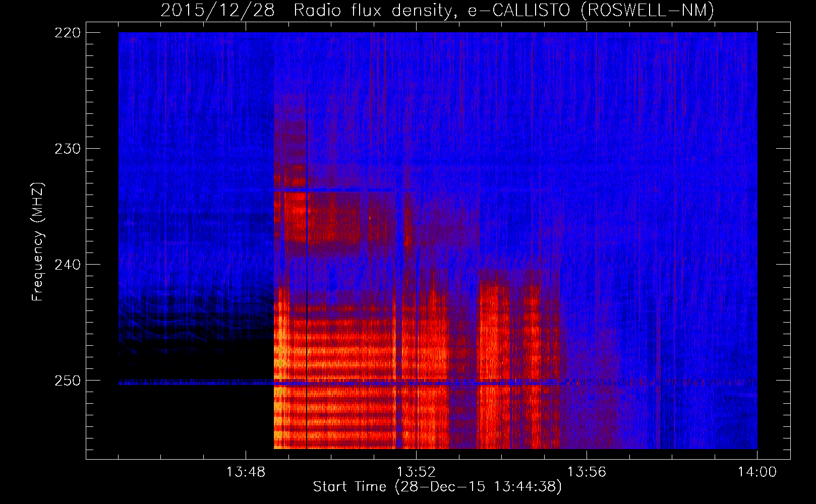Click the plot title '2015/12/28 Radio flux density'
The height and width of the screenshot is (504, 816).
tap(437, 11)
